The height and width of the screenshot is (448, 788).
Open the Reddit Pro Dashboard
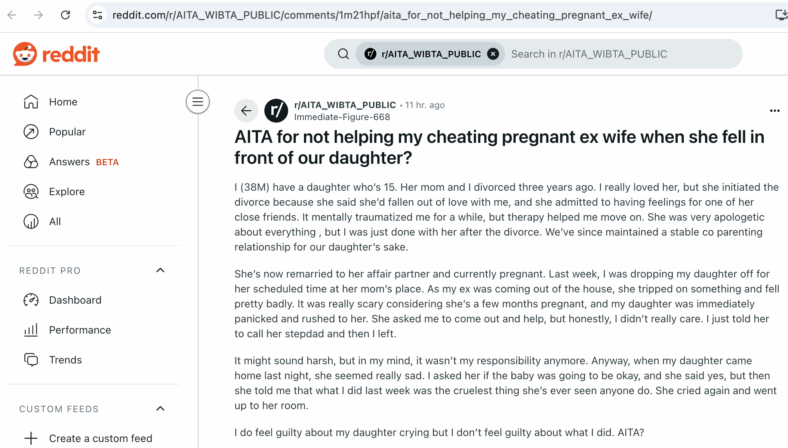(x=93, y=300)
